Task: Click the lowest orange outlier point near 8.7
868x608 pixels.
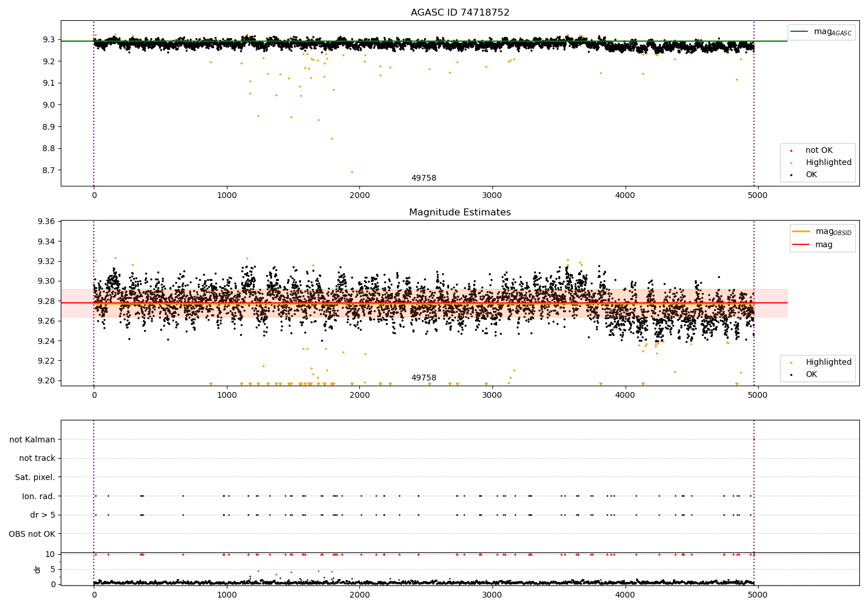Action: tap(352, 172)
